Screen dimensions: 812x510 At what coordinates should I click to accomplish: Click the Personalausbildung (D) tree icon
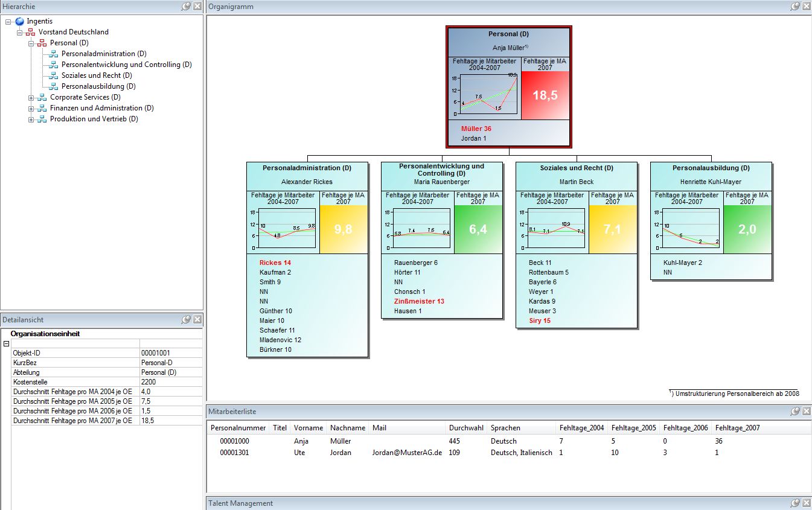pyautogui.click(x=54, y=86)
